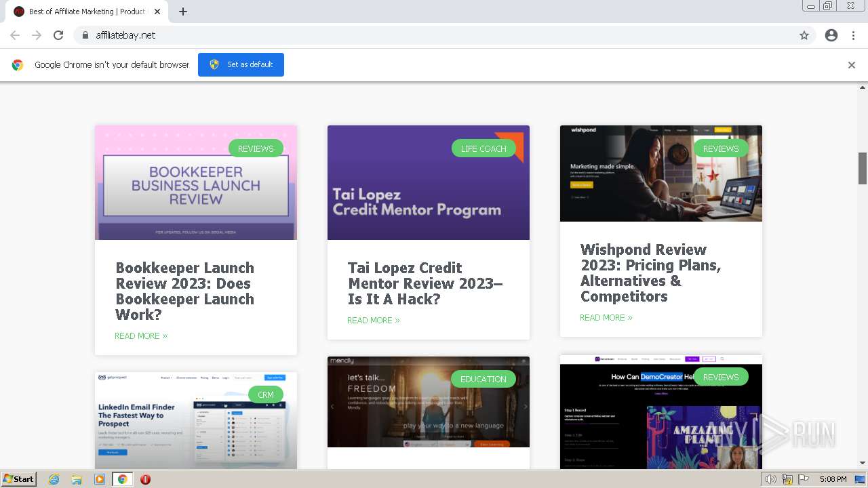The height and width of the screenshot is (488, 868).
Task: Click the browser forward arrow
Action: [37, 35]
